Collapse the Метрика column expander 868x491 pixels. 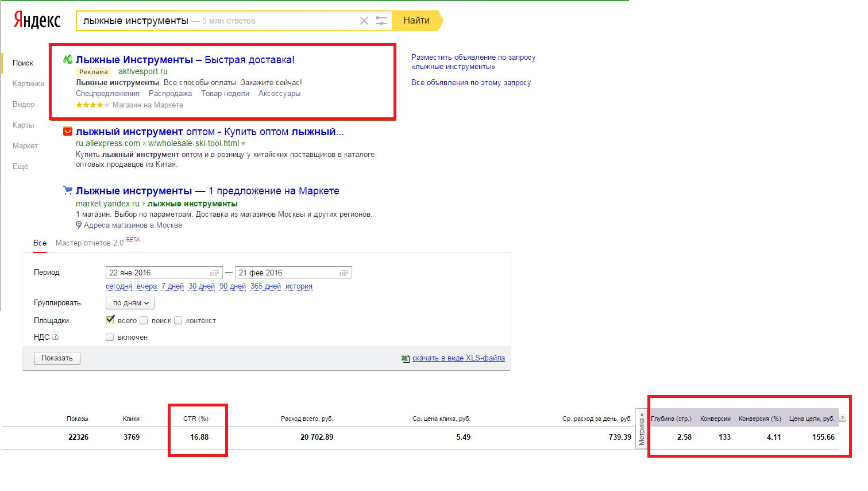[x=642, y=428]
